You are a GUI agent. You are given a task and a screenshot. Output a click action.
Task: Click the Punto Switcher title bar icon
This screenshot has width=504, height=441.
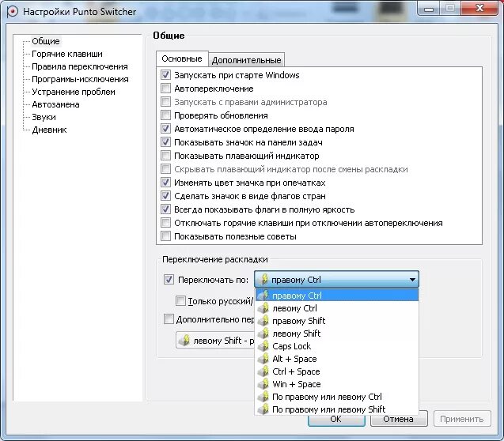pos(12,12)
